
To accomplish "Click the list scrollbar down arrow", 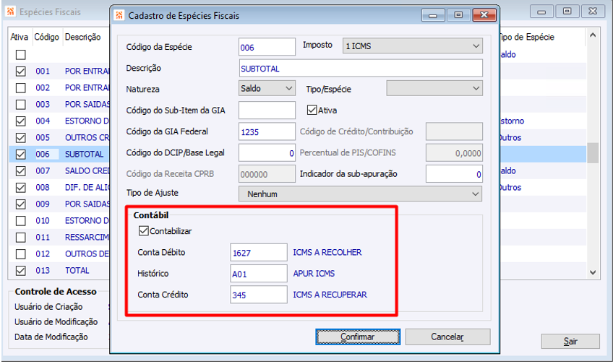I will pos(593,272).
